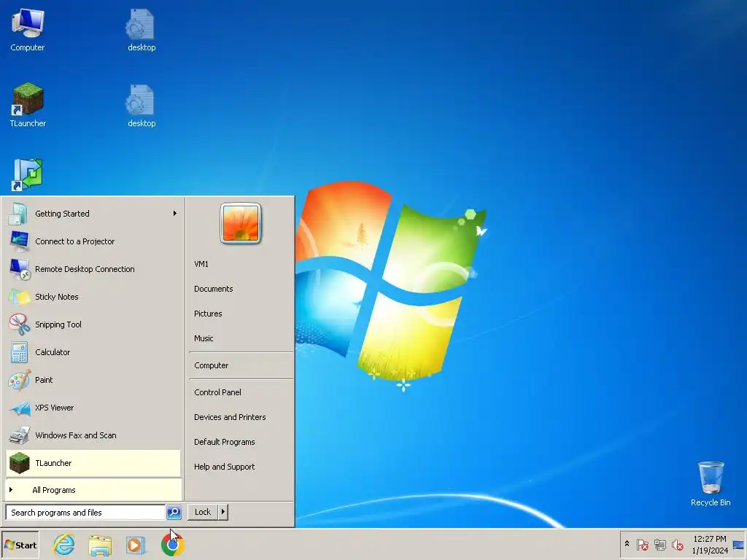Launch Windows Fax and Scan label
Screen dimensions: 747x560
point(76,435)
